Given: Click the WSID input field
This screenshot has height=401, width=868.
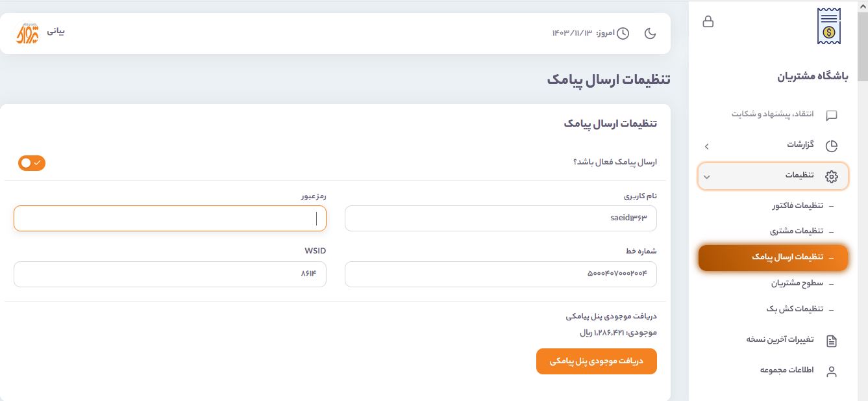Looking at the screenshot, I should pos(169,274).
